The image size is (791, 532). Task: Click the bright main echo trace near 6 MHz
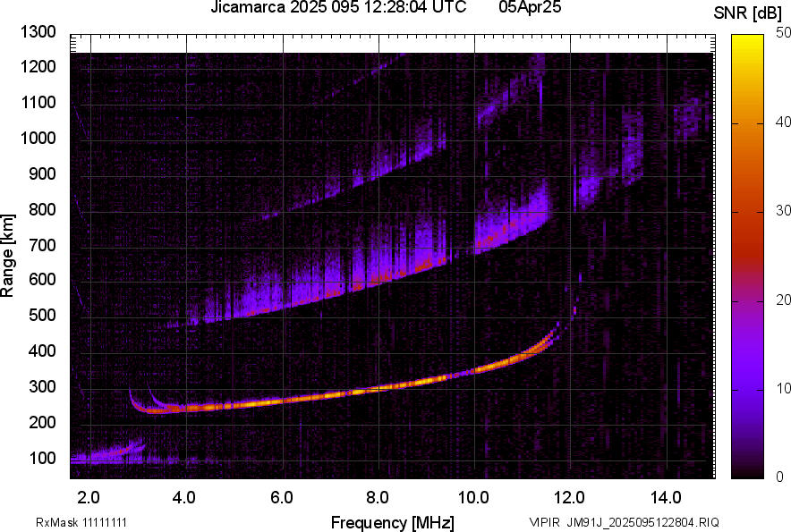click(x=282, y=400)
